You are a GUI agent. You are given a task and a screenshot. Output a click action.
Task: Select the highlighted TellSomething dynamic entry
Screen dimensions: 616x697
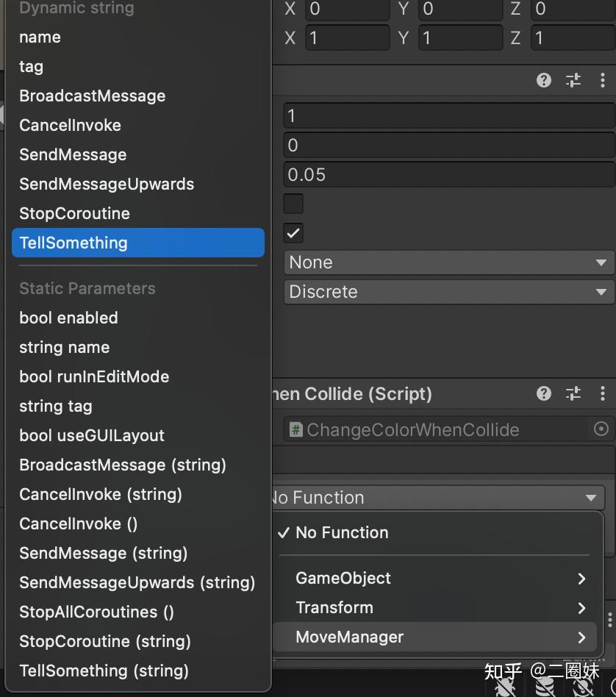pos(138,243)
